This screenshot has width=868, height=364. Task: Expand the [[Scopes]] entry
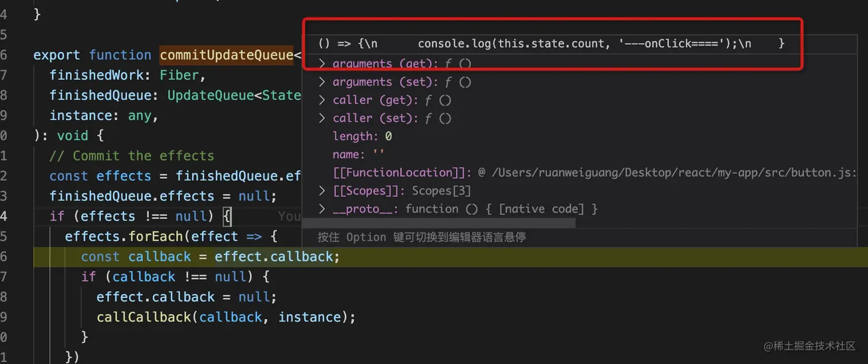[x=322, y=191]
